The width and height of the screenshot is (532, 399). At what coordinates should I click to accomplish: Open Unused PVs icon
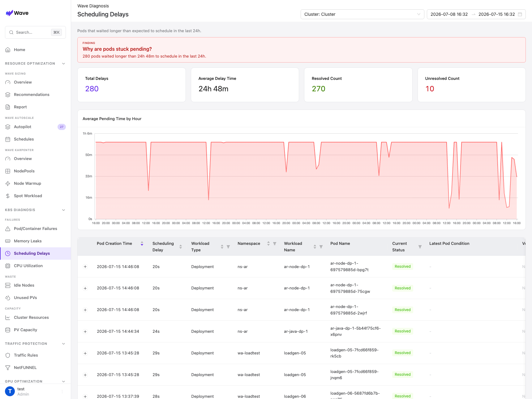8,298
